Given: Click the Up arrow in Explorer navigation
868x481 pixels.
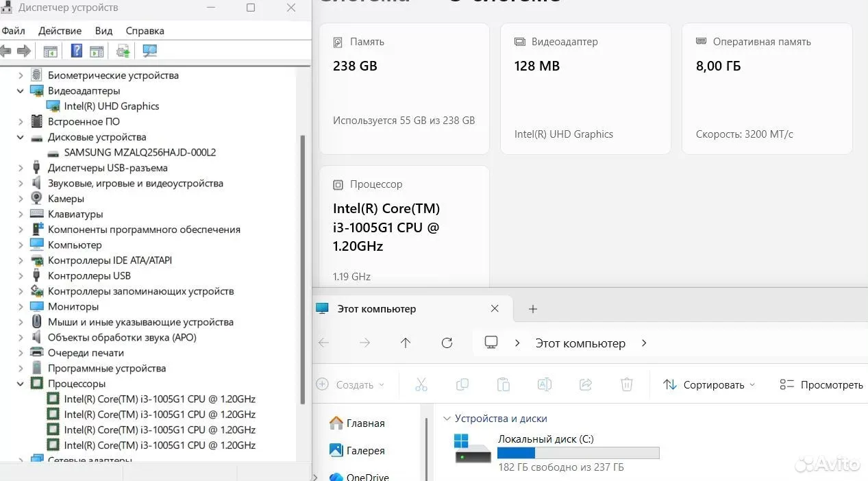Looking at the screenshot, I should [406, 343].
